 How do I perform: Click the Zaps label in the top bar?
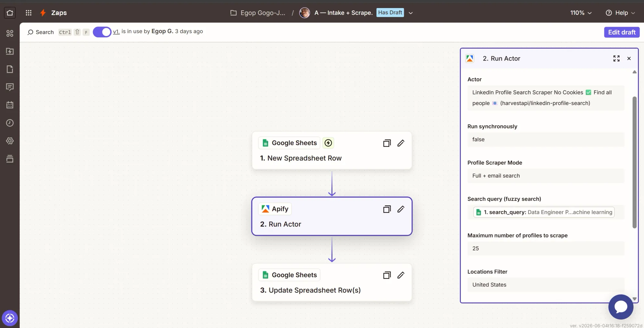click(x=59, y=13)
